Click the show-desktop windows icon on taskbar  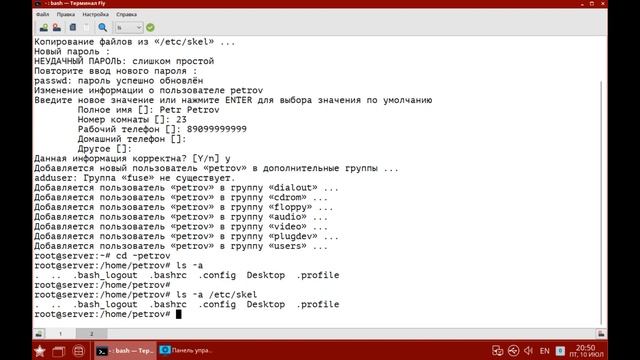[59, 351]
